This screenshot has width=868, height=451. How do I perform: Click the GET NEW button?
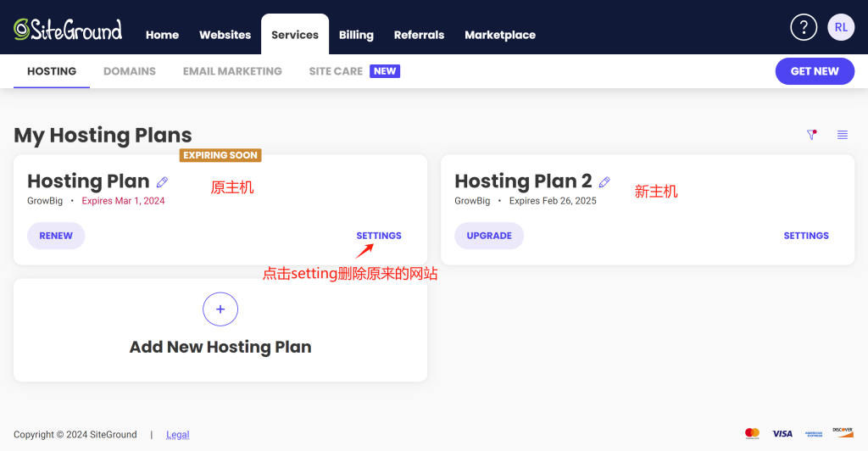pyautogui.click(x=815, y=71)
